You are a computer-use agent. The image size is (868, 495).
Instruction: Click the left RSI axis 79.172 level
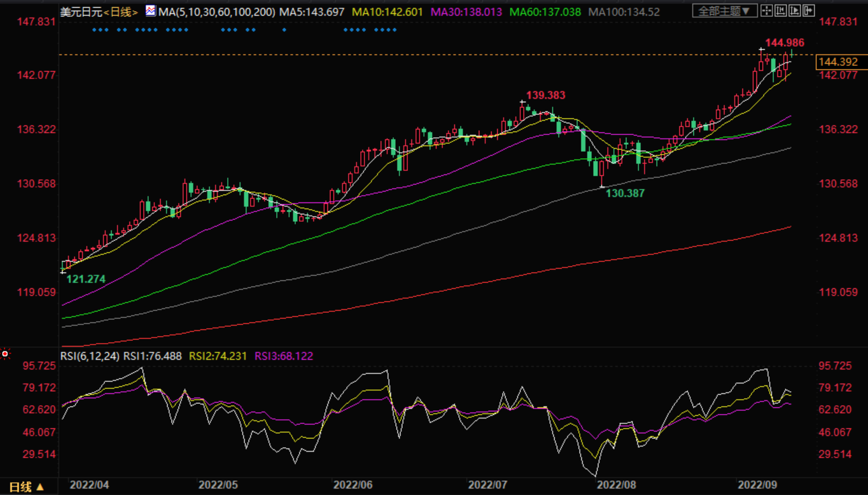click(x=39, y=388)
